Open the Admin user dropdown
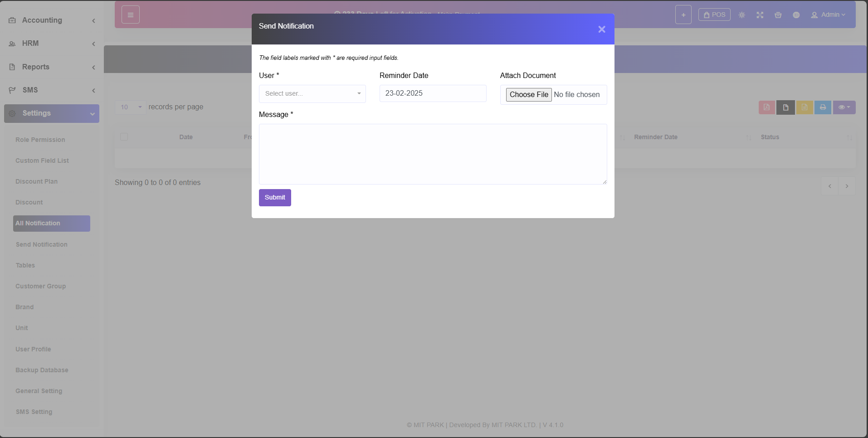Screen dimensions: 868x438 click(x=828, y=15)
